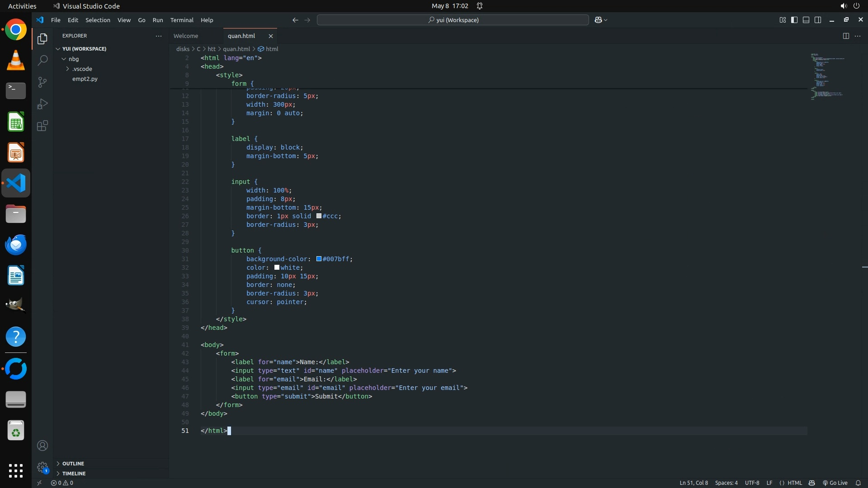Open the Accounts menu icon
The image size is (868, 488).
[42, 446]
